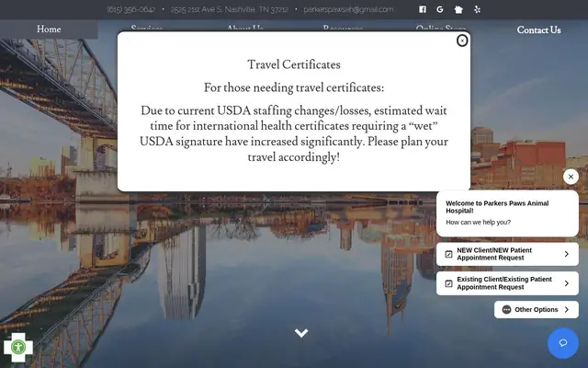Close the Travel Certificates popup
Screen dimensions: 588x368
(x=462, y=40)
